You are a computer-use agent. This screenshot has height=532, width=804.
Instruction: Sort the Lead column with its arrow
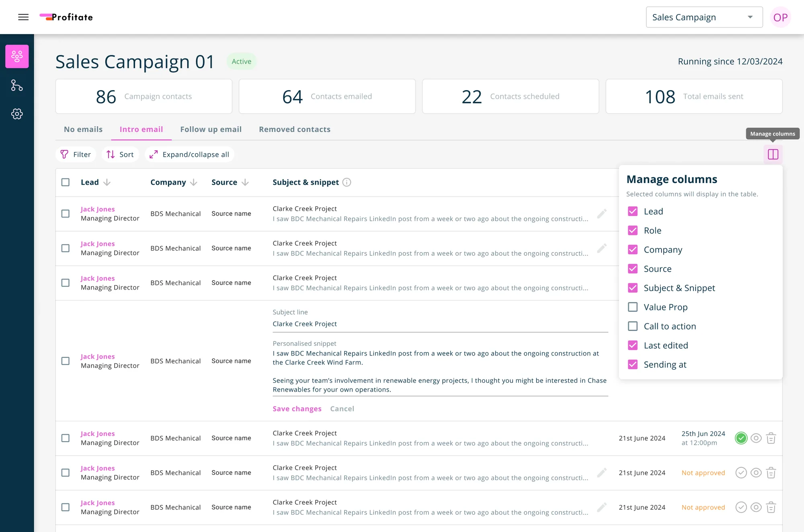(107, 182)
